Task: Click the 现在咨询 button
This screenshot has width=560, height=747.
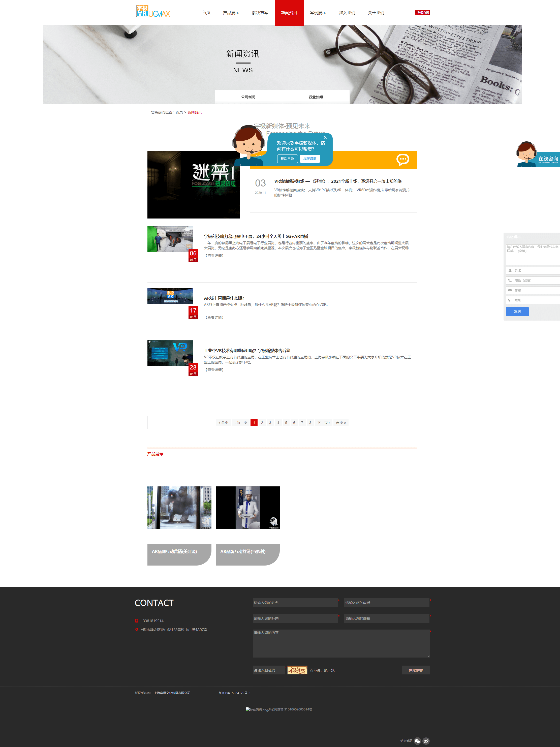Action: click(x=310, y=159)
